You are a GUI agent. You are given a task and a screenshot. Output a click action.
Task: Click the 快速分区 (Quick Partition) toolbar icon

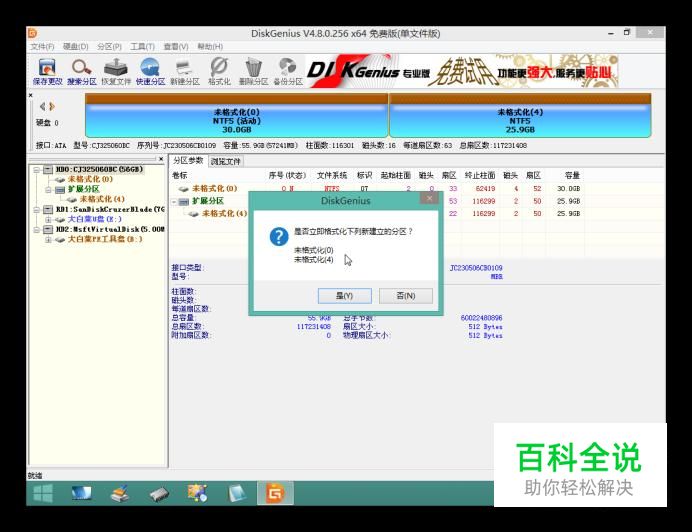click(x=150, y=71)
